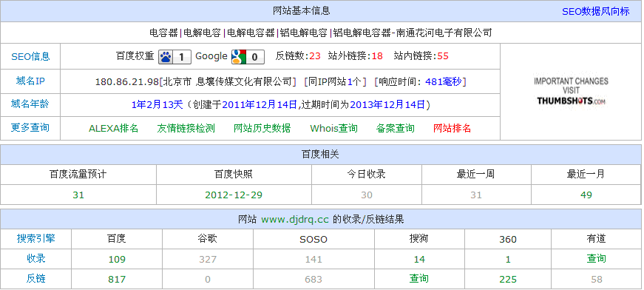Click the SEO信息 row label

point(30,57)
